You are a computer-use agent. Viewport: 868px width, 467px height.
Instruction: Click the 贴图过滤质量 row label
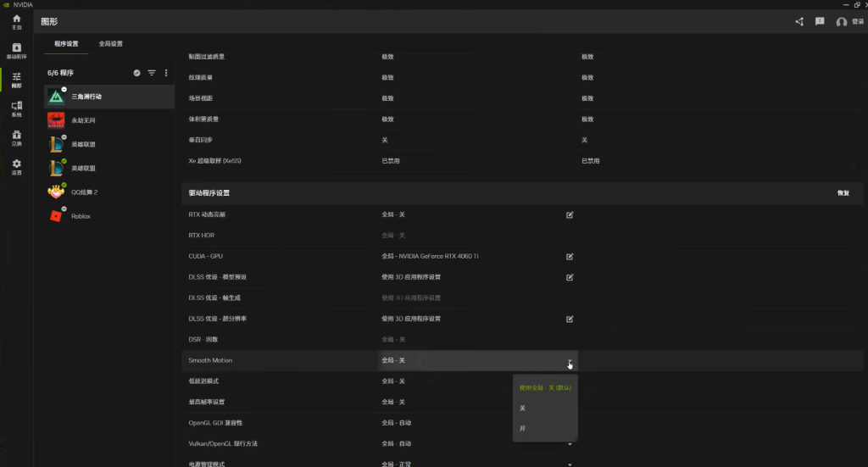[207, 57]
